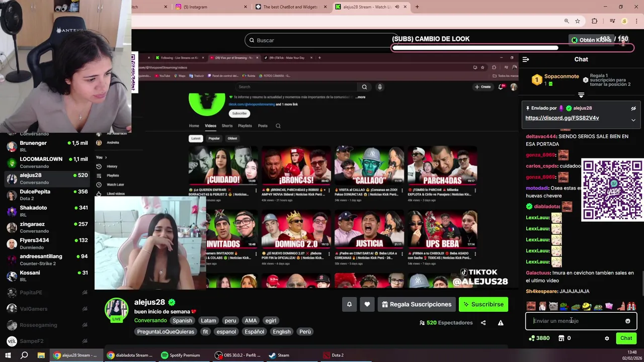Open the pinned discord.gg link

click(562, 118)
